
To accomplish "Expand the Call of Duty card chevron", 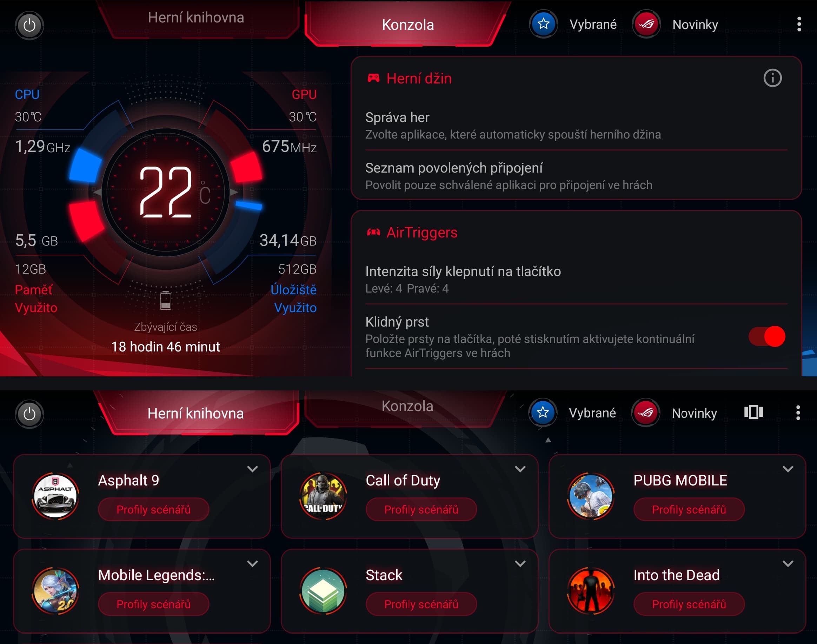I will (x=520, y=469).
